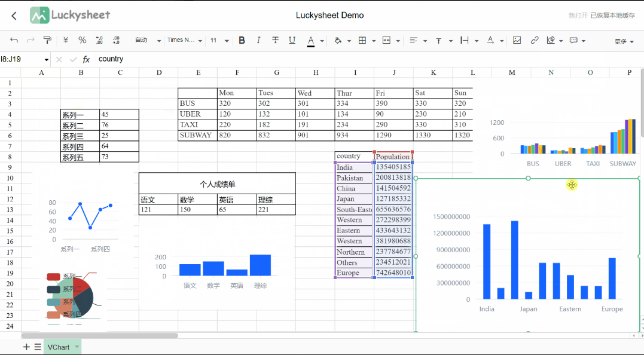Apply yen currency format

pos(66,40)
